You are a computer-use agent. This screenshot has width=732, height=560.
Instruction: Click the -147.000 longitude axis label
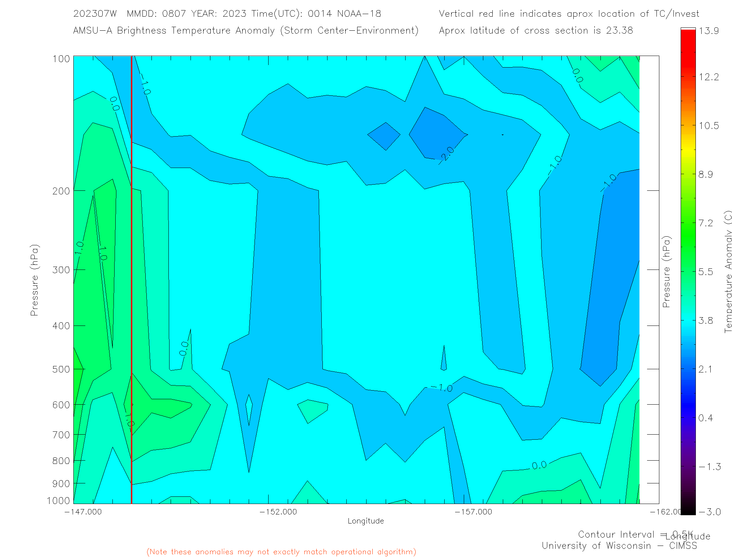pyautogui.click(x=83, y=512)
